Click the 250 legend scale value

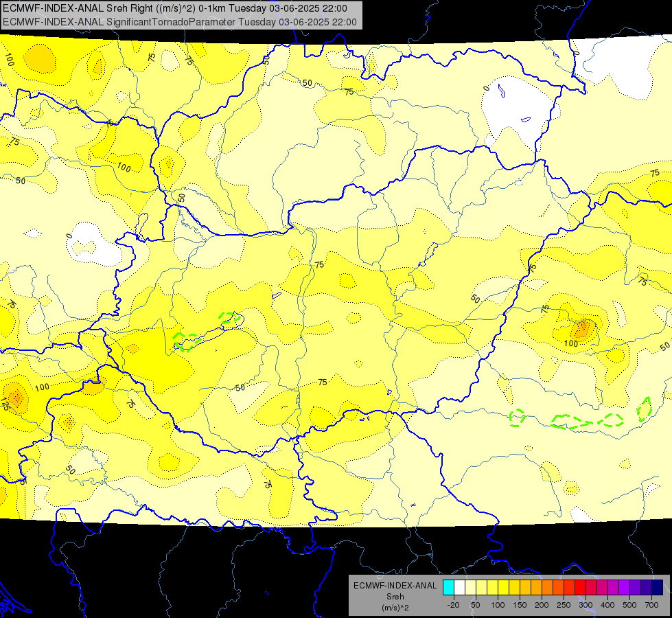click(x=563, y=605)
